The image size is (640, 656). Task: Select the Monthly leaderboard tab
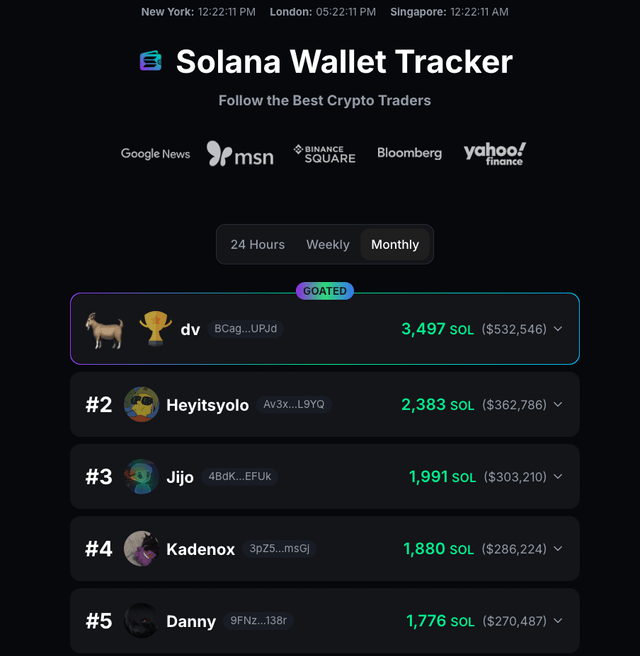(x=395, y=245)
